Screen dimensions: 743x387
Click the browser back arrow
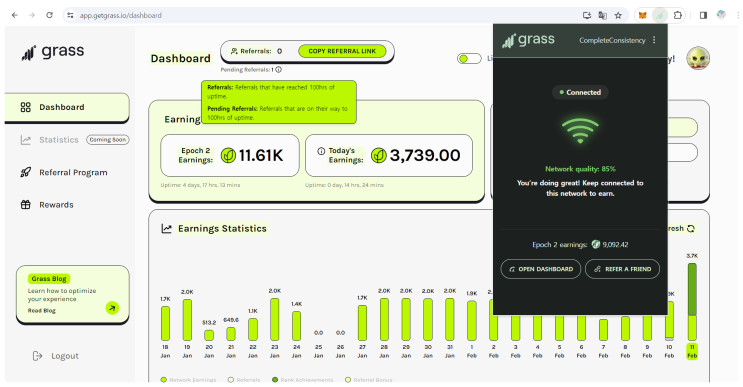(x=15, y=15)
